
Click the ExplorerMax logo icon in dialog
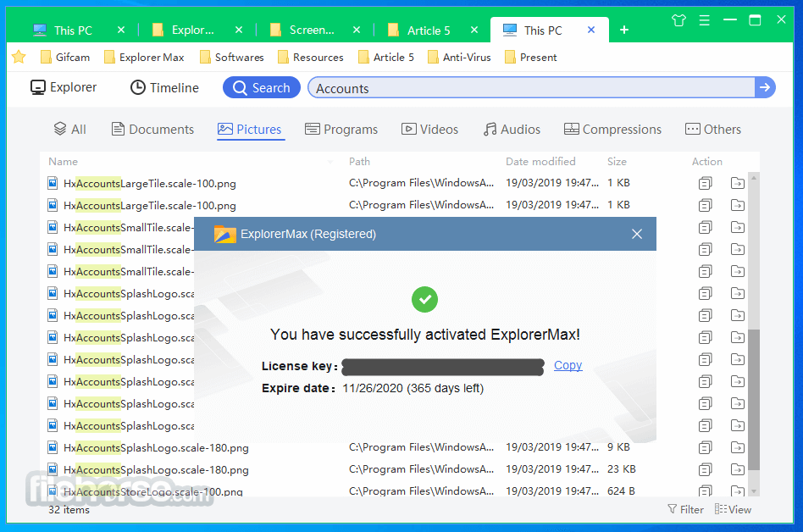[224, 234]
